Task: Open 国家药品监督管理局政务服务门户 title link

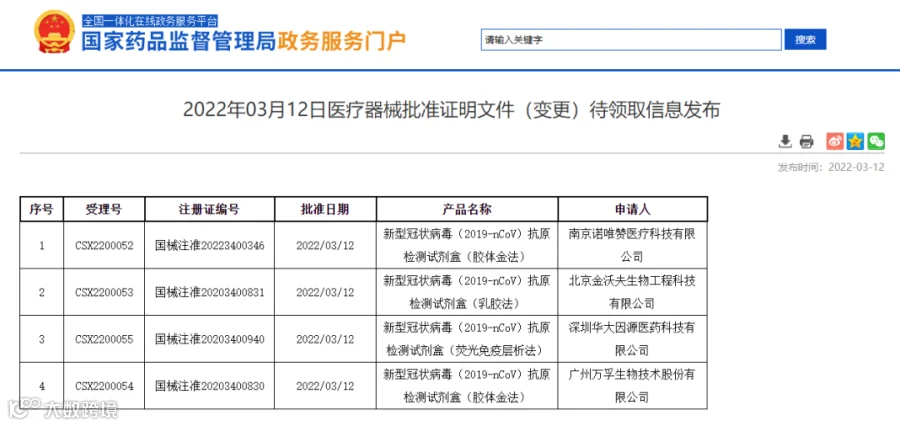Action: pyautogui.click(x=243, y=41)
